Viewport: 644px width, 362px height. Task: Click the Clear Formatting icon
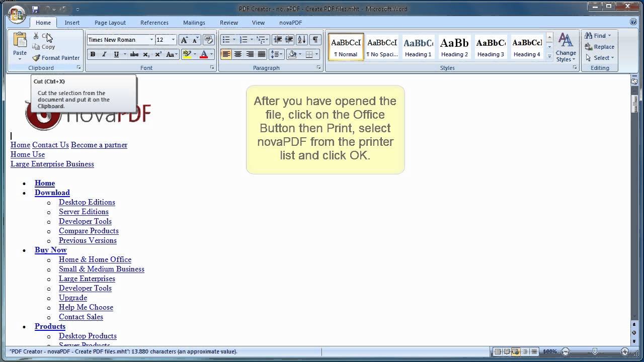(209, 40)
